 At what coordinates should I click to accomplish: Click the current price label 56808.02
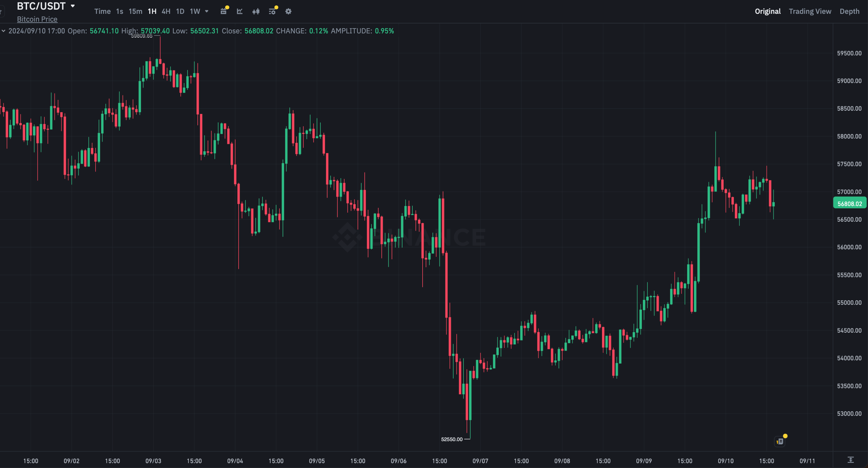coord(849,204)
